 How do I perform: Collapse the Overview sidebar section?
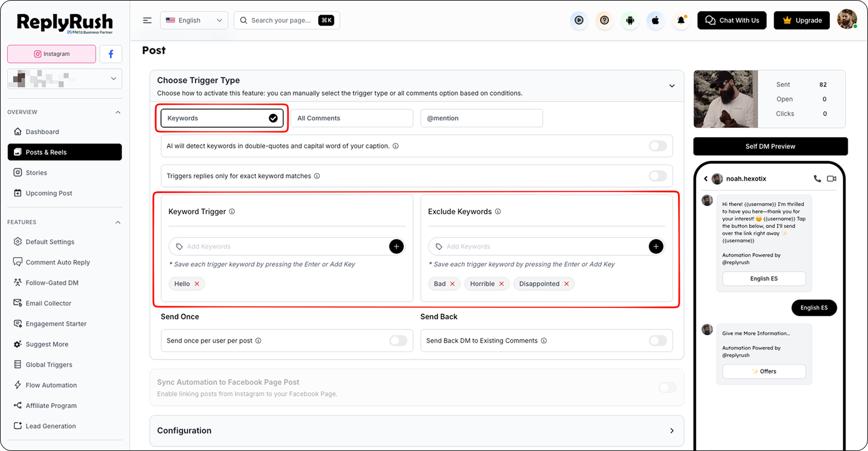pyautogui.click(x=118, y=112)
